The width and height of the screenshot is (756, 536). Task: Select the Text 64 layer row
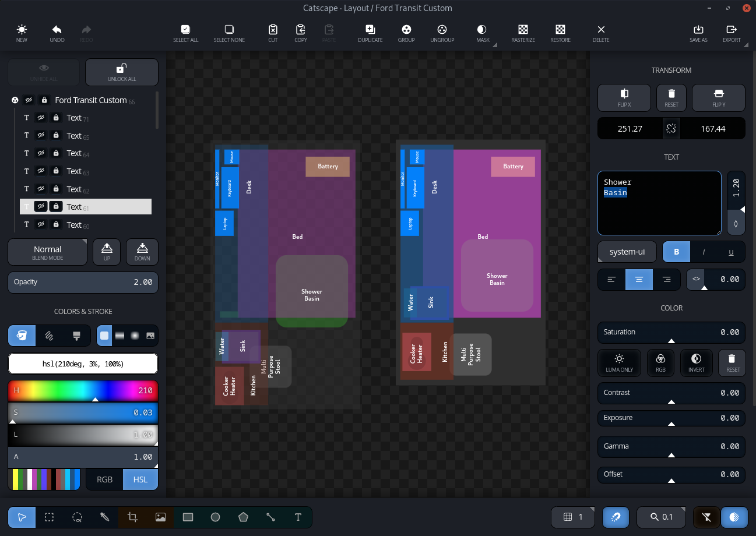(x=86, y=153)
